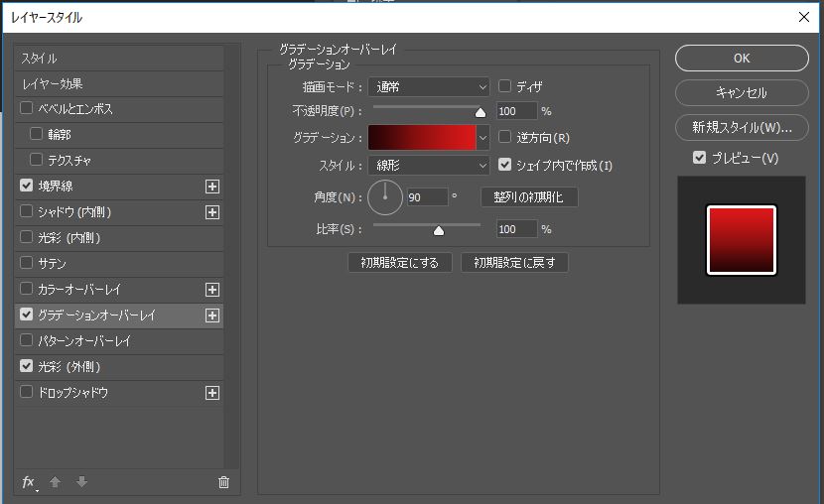Viewport: 824px width, 504px height.
Task: Click 初期設定にする button
Action: click(400, 263)
